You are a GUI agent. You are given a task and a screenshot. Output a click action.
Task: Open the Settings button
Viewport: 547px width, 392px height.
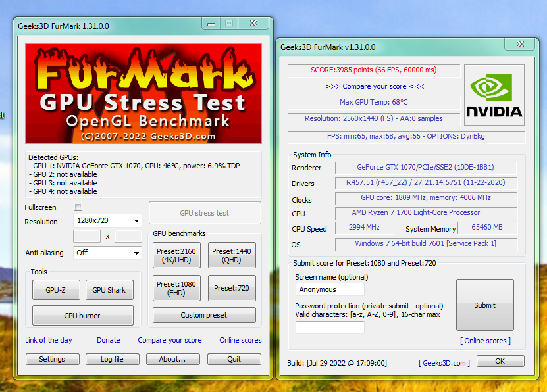point(52,359)
